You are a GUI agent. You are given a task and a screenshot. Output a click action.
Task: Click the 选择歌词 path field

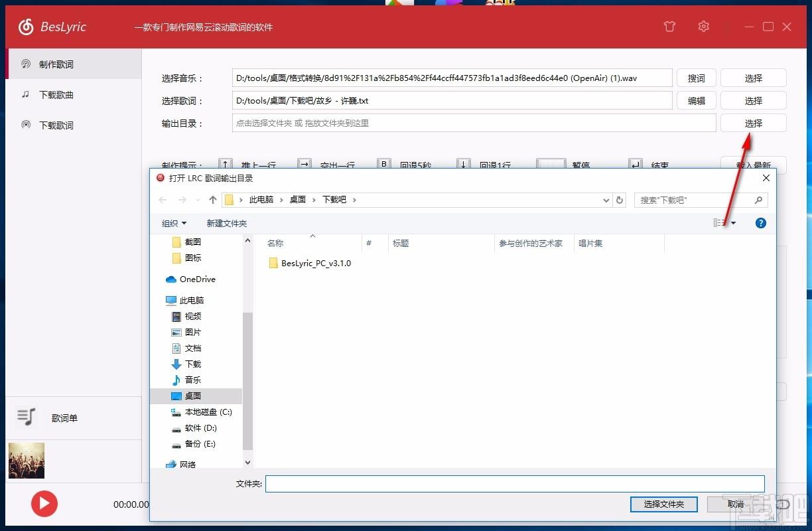pos(452,101)
